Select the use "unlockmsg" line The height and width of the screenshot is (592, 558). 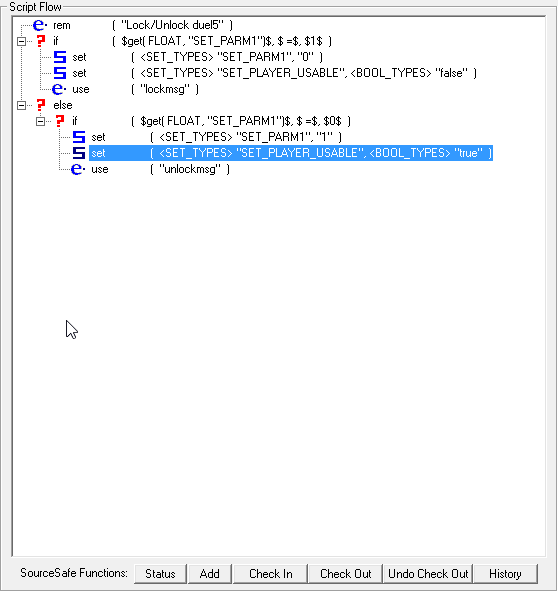coord(160,169)
